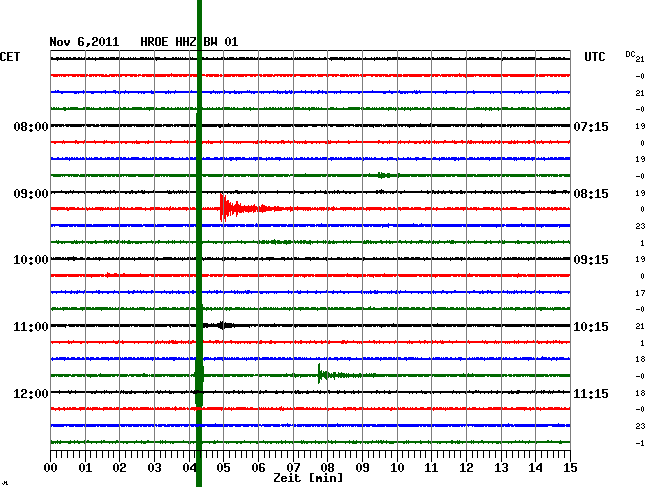Image resolution: width=650 pixels, height=494 pixels.
Task: Click the '08:15' UTC time label
Action: pyautogui.click(x=591, y=194)
